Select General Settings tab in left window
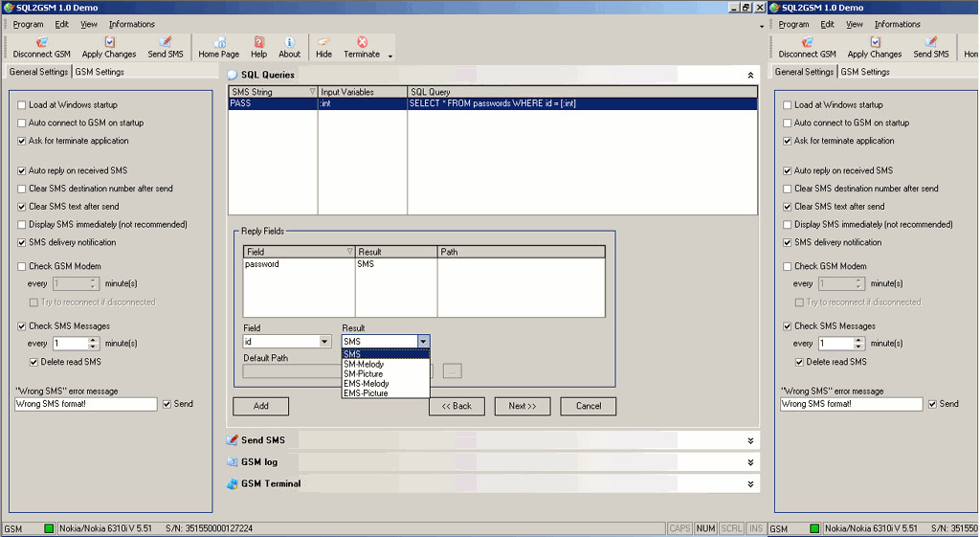 [38, 72]
